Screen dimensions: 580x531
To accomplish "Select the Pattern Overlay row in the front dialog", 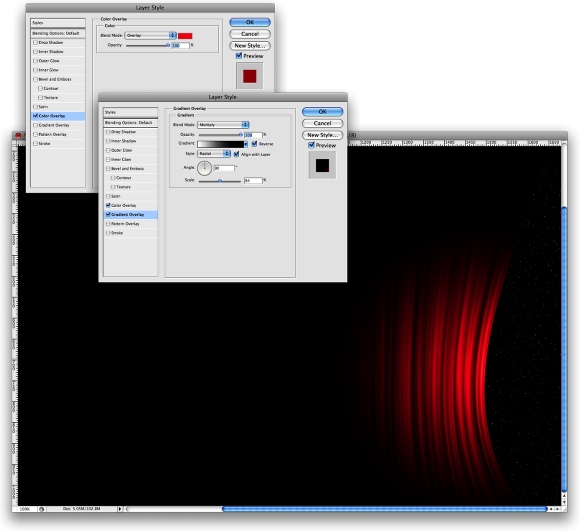I will pyautogui.click(x=130, y=224).
